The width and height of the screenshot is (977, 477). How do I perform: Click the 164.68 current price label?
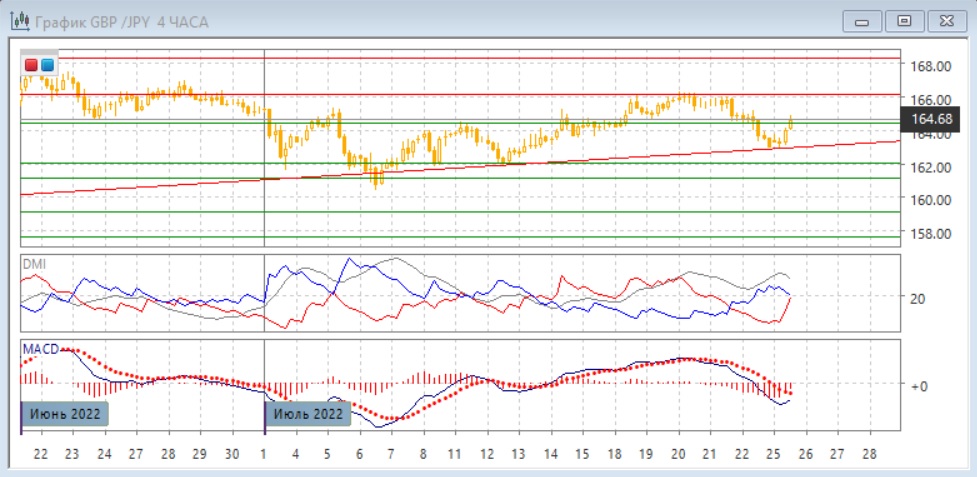[927, 121]
